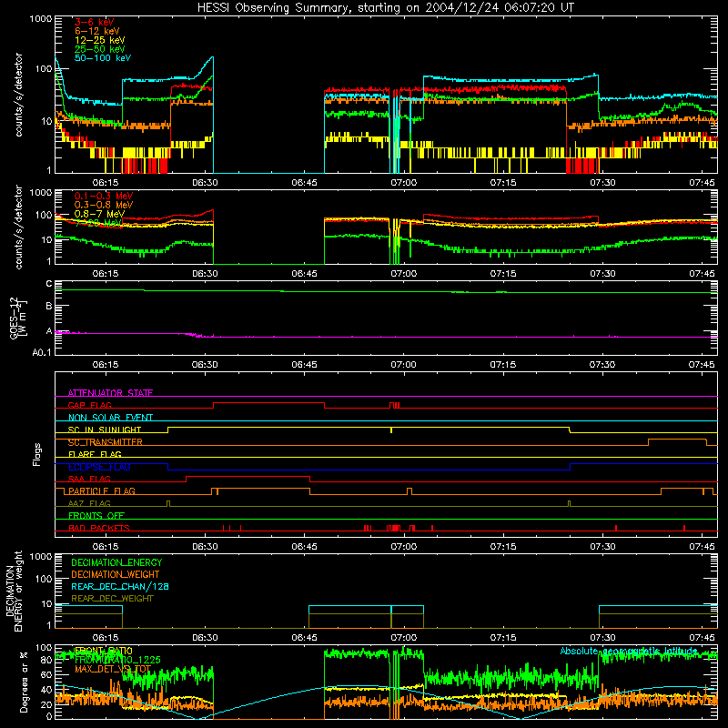This screenshot has height=728, width=728.
Task: Click the GOES-12 vertical axis label
Action: [17, 318]
